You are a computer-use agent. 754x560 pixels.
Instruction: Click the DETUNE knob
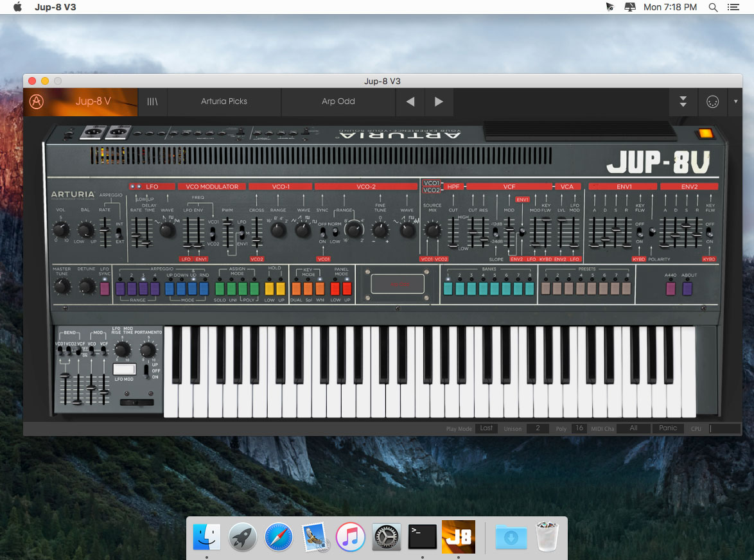tap(87, 287)
